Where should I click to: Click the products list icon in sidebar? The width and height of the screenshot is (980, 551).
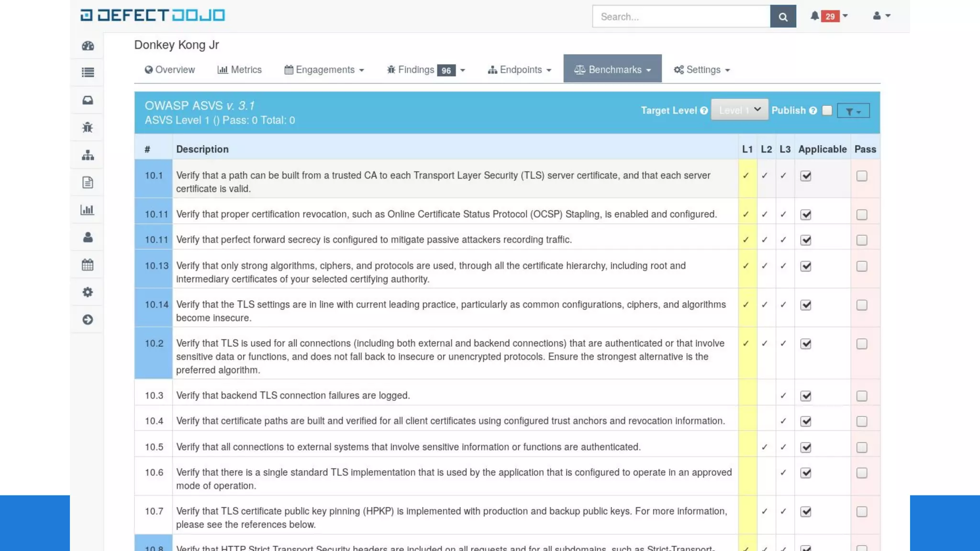(88, 73)
